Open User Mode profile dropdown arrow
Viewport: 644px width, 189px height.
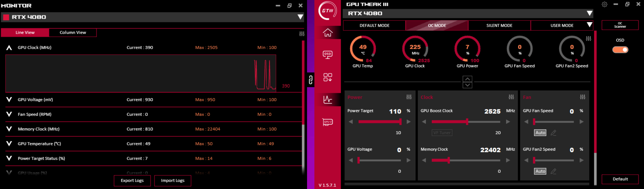(x=590, y=25)
